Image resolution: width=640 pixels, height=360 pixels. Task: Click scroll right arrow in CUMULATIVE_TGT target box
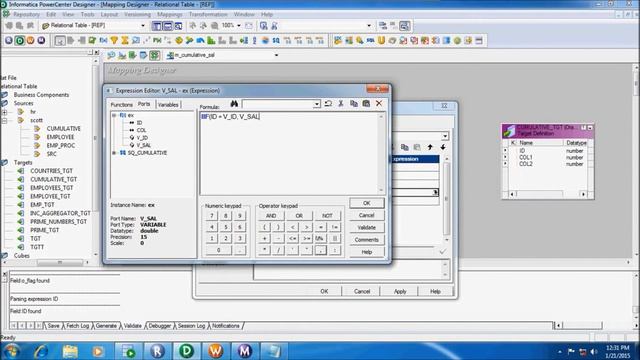click(583, 194)
